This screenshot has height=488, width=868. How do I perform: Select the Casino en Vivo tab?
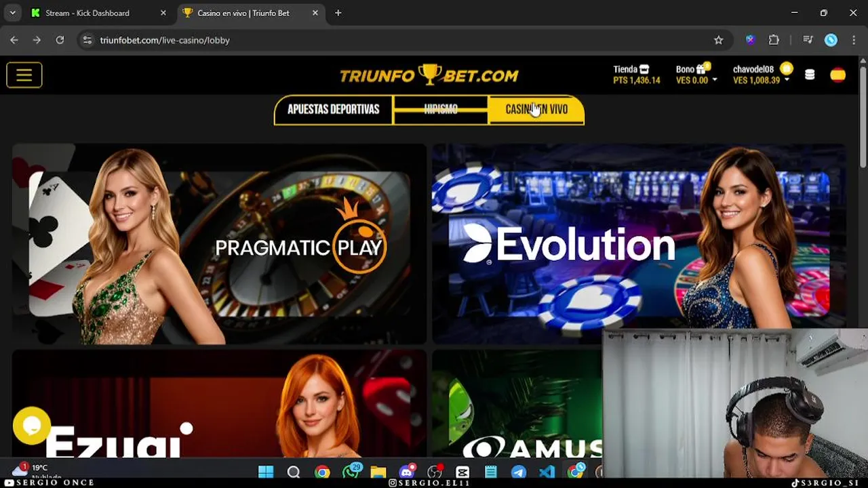pyautogui.click(x=536, y=109)
